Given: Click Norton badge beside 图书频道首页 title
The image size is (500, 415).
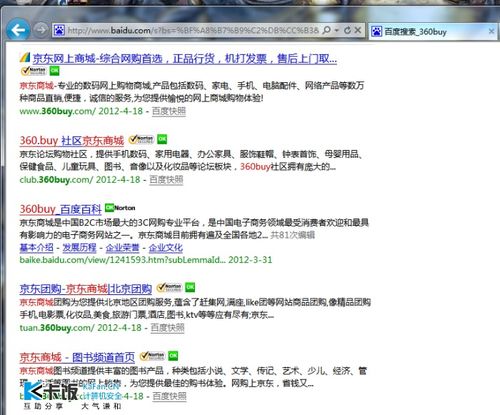Looking at the screenshot, I should pyautogui.click(x=152, y=356).
